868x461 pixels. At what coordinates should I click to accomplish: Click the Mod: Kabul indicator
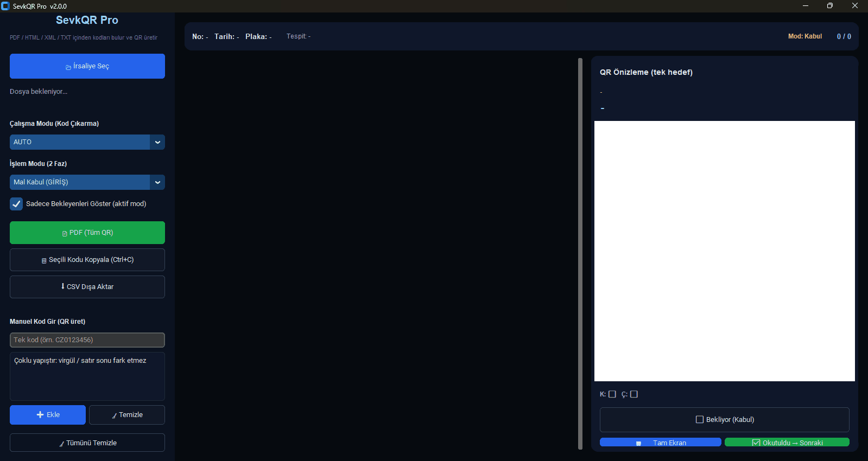pyautogui.click(x=804, y=36)
